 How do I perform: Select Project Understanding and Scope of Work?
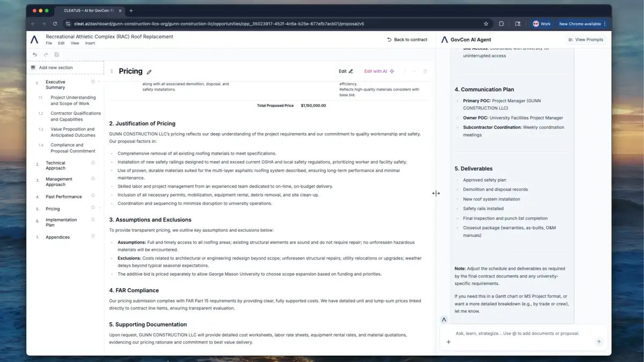point(73,100)
